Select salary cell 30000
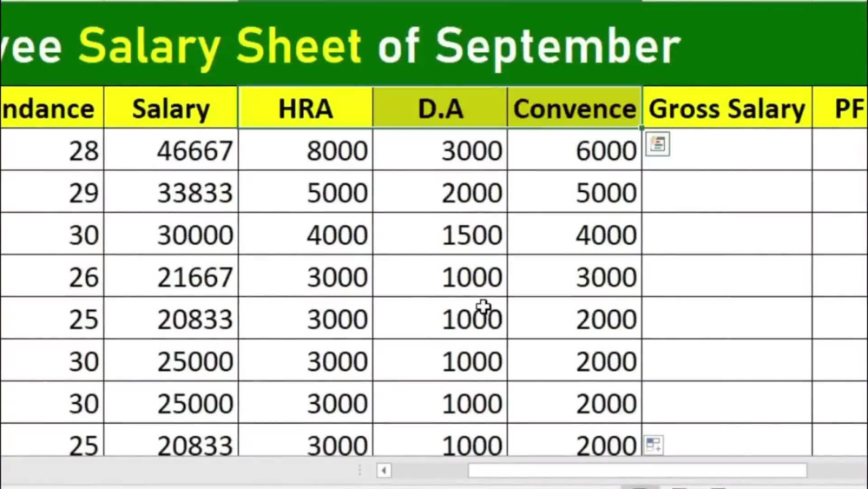The width and height of the screenshot is (868, 489). click(171, 234)
